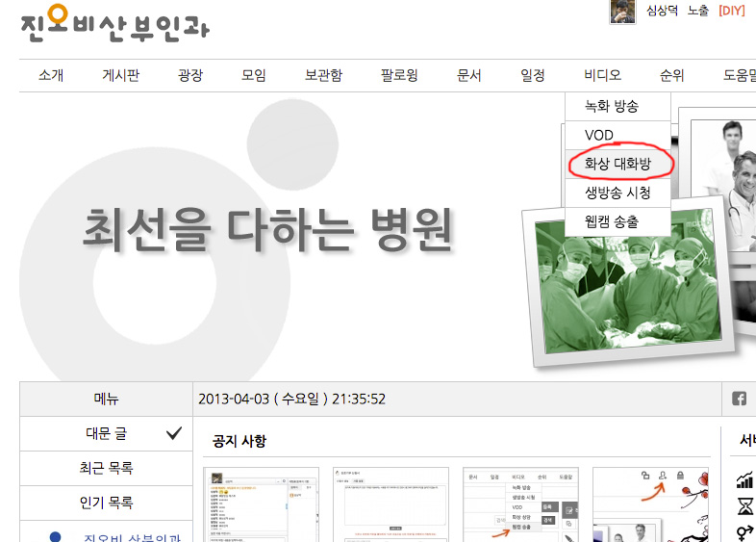Image resolution: width=756 pixels, height=542 pixels.
Task: Open the 팔로윙 navigation menu
Action: (399, 75)
